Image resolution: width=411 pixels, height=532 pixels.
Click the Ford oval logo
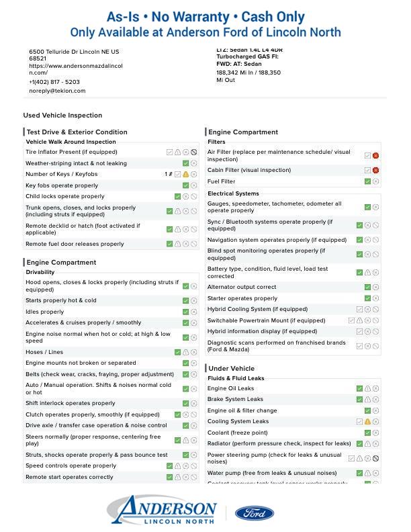coord(255,514)
